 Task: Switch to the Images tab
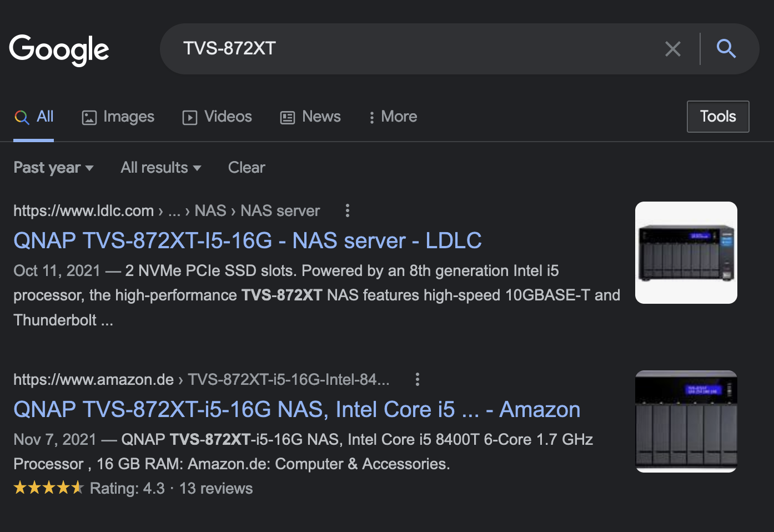coord(118,117)
